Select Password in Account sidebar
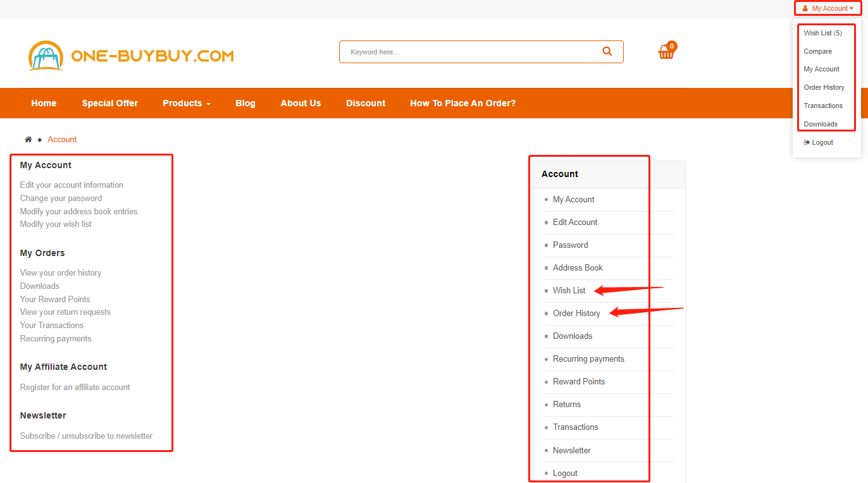 click(x=571, y=245)
